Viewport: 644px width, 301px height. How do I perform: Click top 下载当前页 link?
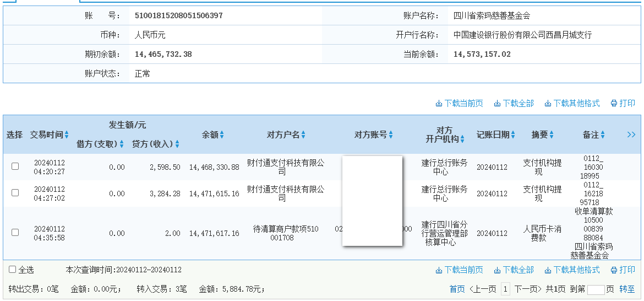point(459,103)
